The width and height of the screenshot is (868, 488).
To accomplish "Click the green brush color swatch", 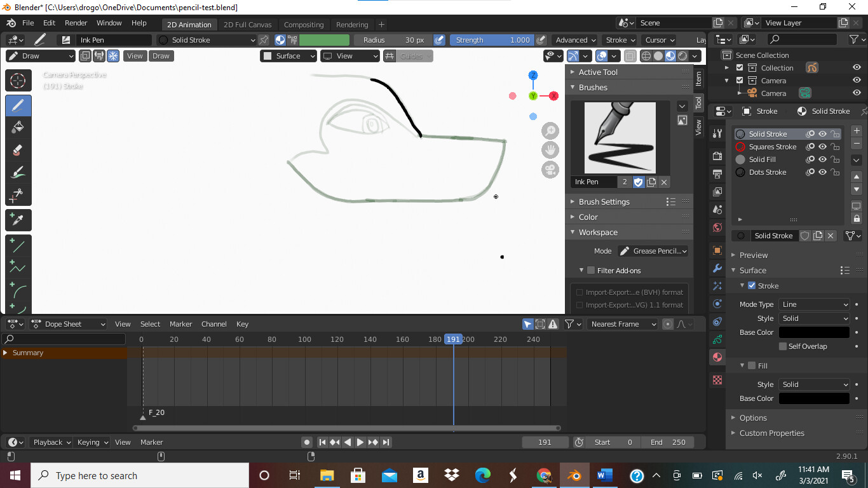I will click(x=324, y=40).
